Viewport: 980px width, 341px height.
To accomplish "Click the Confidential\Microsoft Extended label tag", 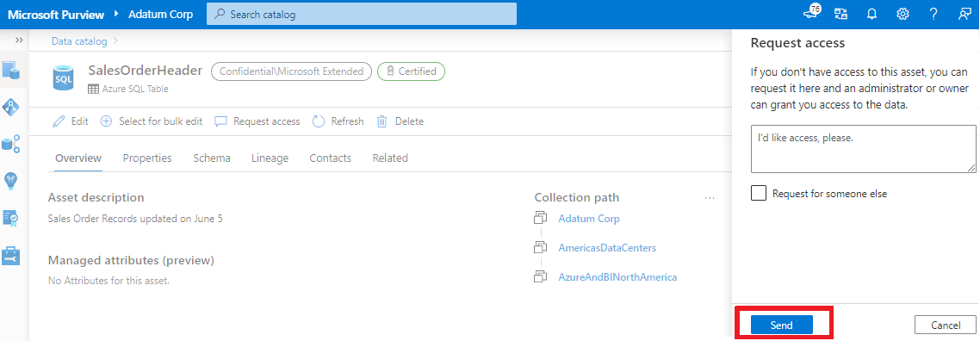I will (x=292, y=71).
